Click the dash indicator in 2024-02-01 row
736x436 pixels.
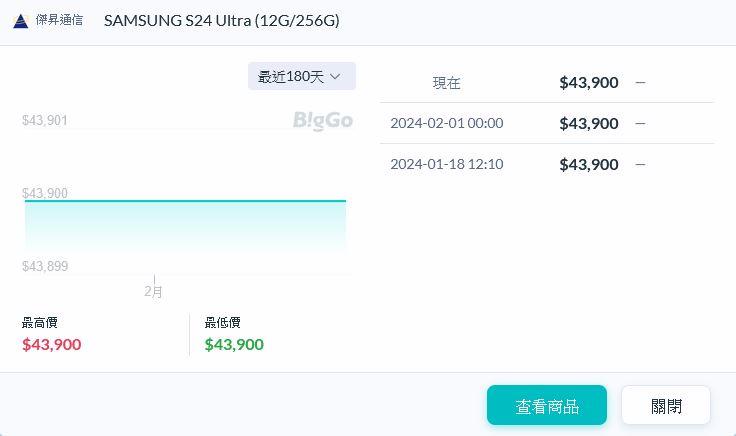point(640,124)
